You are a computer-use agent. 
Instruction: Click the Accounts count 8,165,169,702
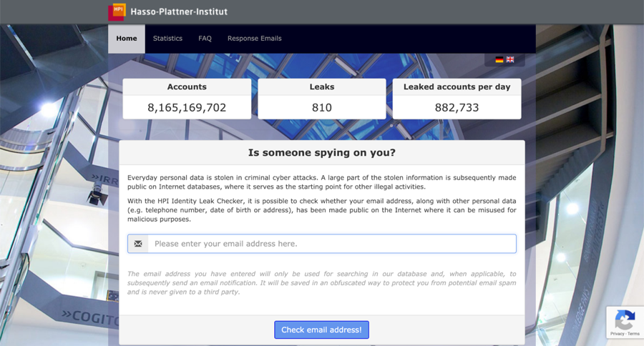tap(187, 107)
